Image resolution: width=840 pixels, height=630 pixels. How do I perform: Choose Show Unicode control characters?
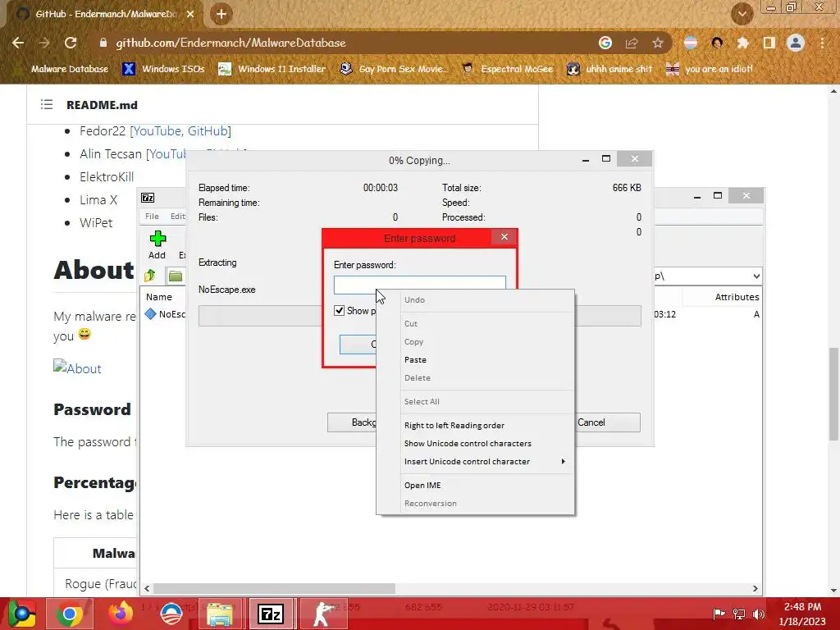pos(468,444)
